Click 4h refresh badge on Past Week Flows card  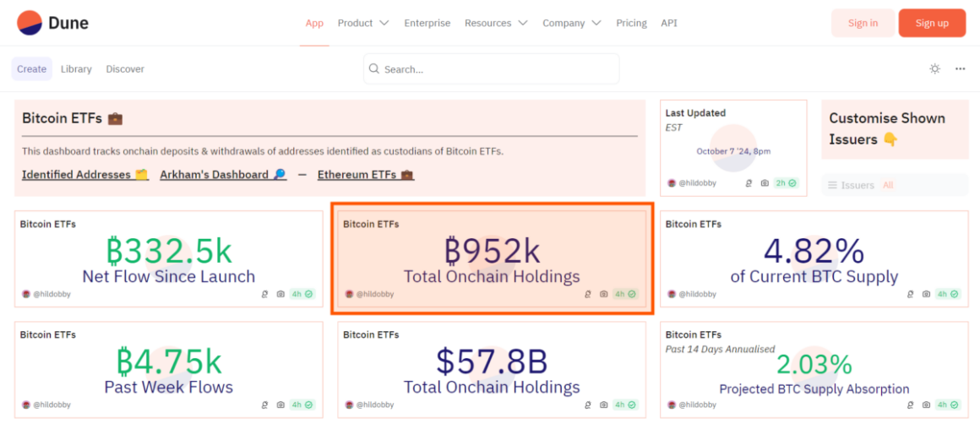pos(302,405)
